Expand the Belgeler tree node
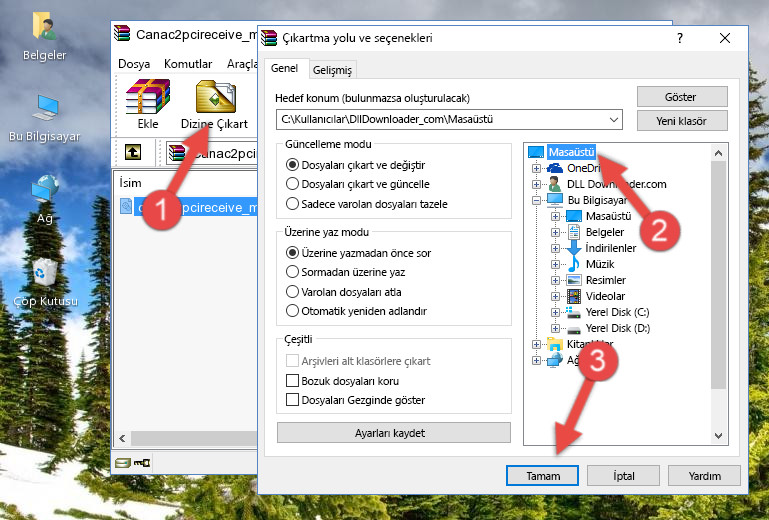Screen dimensions: 769x520 coord(555,233)
